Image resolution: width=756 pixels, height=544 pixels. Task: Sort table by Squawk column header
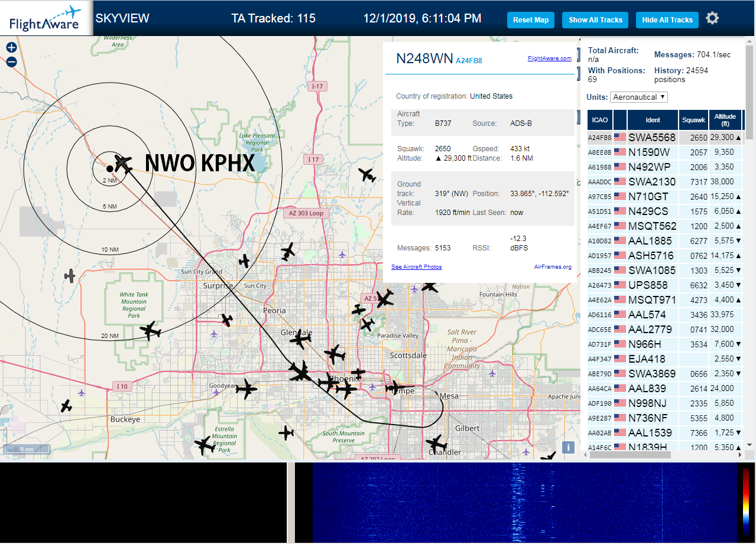[693, 120]
